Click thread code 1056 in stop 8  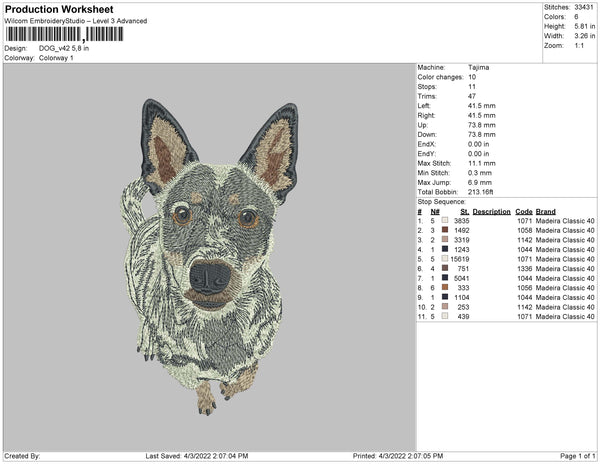click(x=525, y=288)
